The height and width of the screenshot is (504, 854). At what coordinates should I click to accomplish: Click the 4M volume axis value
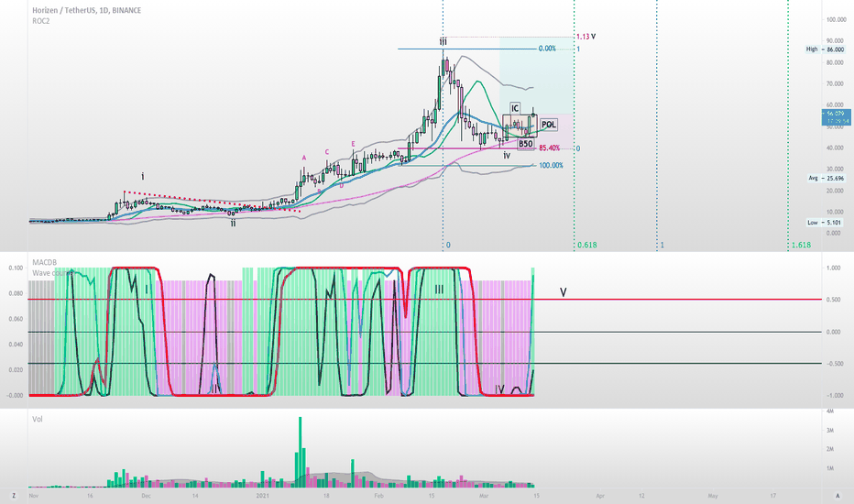click(830, 412)
